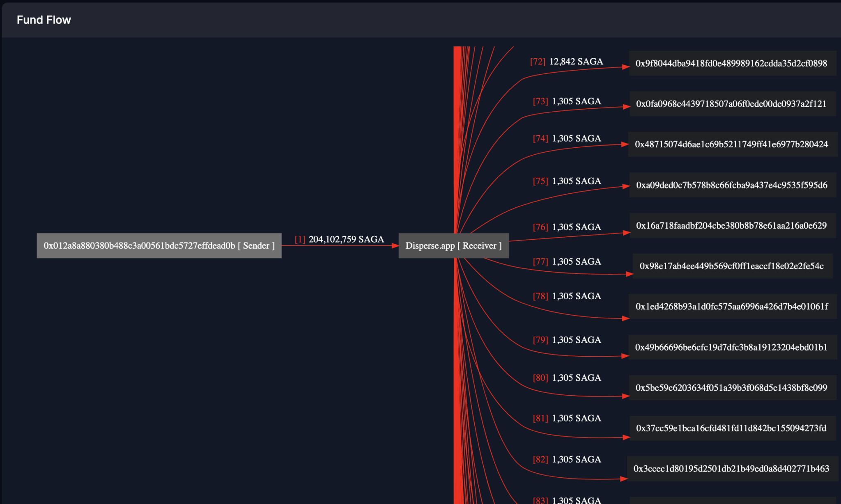Select address node starting with 0x5be59c62
Image resolution: width=841 pixels, height=504 pixels.
coord(732,387)
